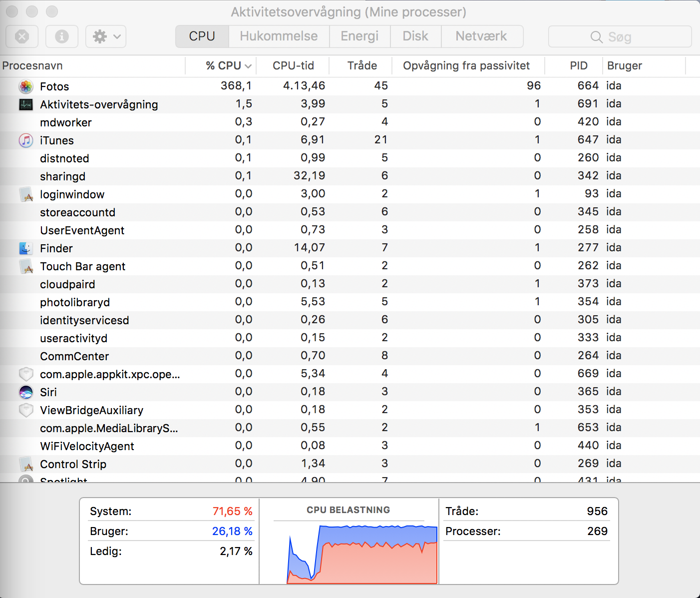Select the Finder icon row
The height and width of the screenshot is (598, 700).
pos(26,248)
